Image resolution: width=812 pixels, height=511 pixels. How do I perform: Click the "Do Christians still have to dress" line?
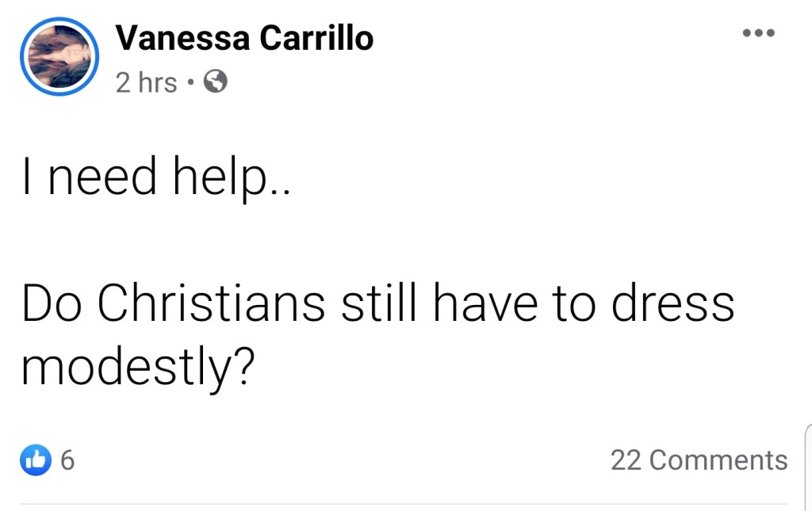point(377,303)
